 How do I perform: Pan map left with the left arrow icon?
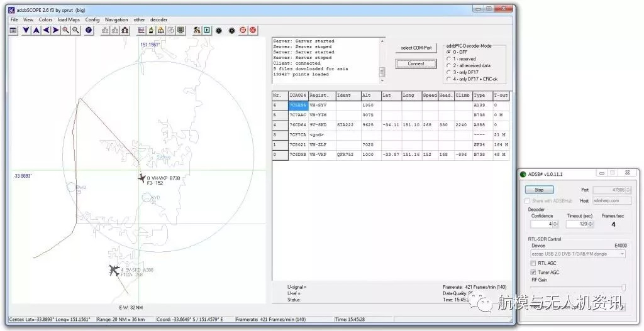click(x=46, y=30)
